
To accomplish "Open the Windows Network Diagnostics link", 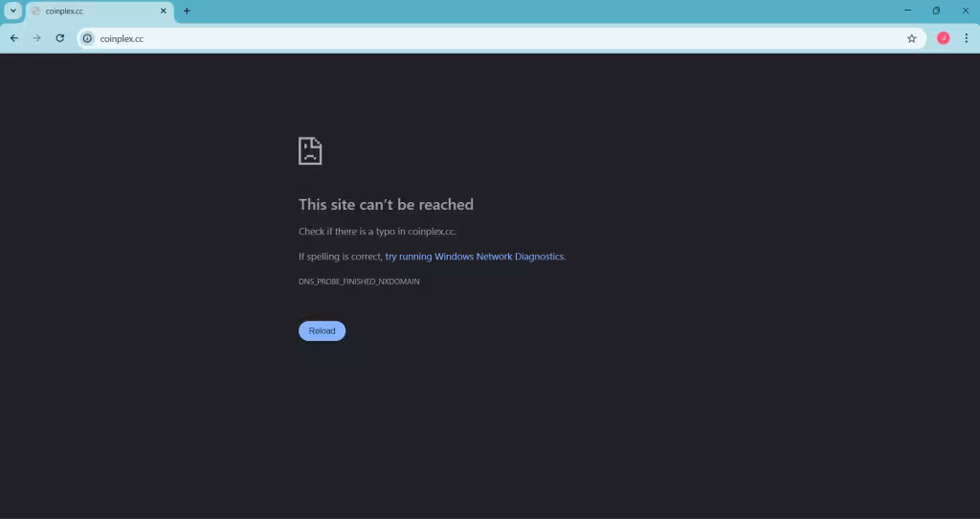I will tap(475, 257).
